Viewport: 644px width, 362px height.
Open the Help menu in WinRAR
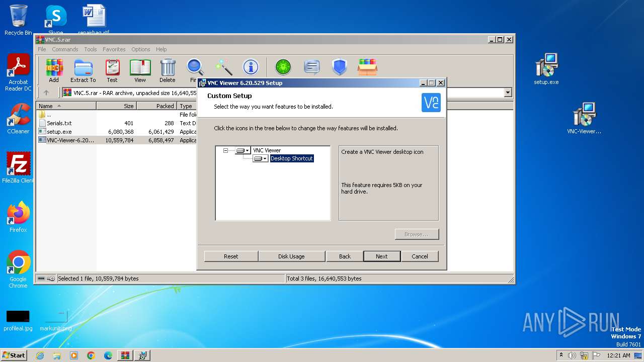coord(161,49)
